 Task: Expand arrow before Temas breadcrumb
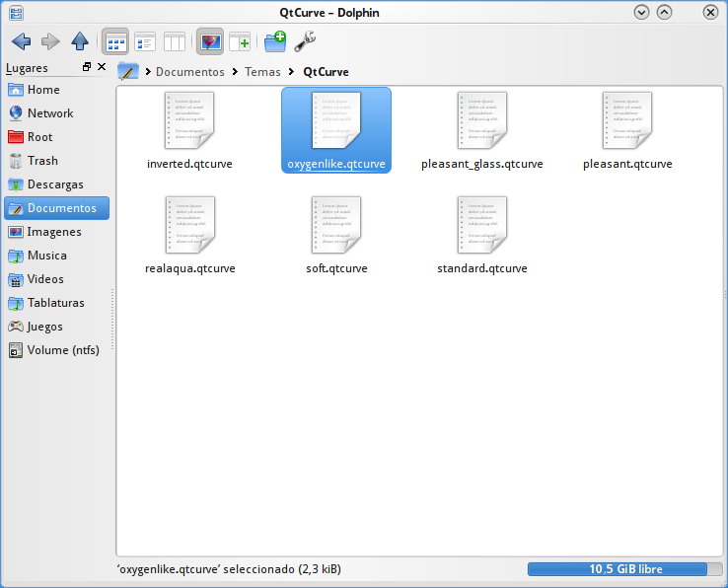pyautogui.click(x=236, y=71)
